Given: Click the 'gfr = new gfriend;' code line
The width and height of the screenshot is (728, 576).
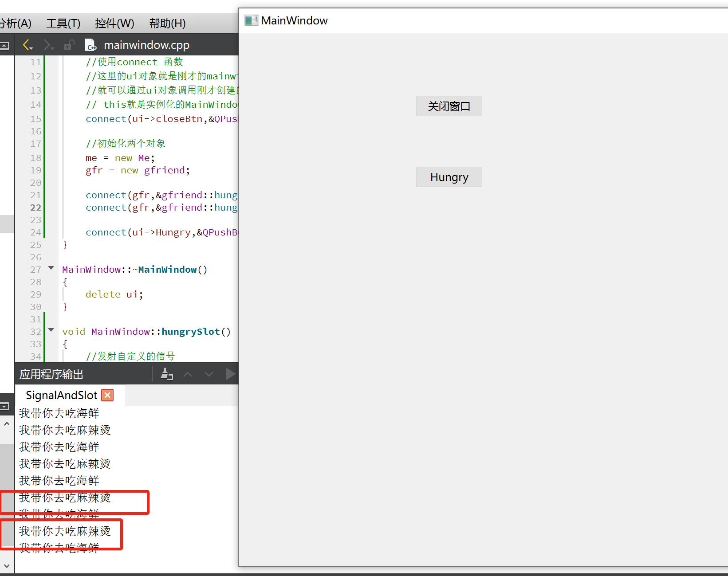Looking at the screenshot, I should [138, 170].
